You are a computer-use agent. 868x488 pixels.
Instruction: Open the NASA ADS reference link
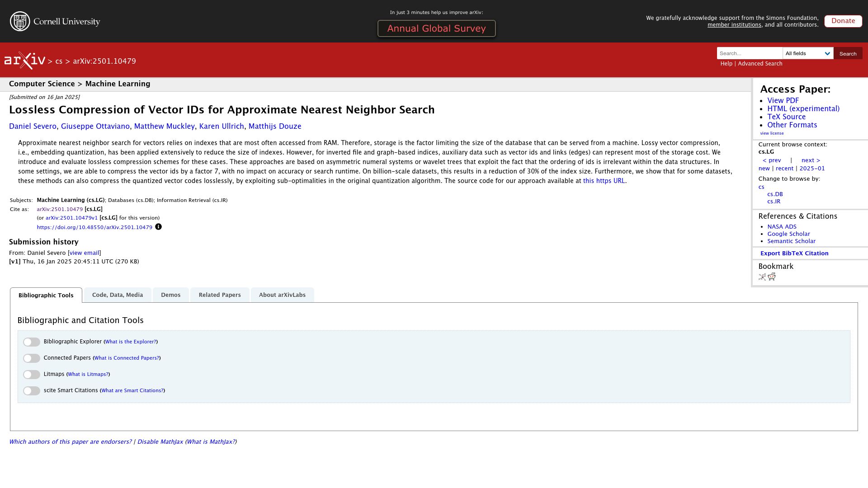tap(782, 227)
